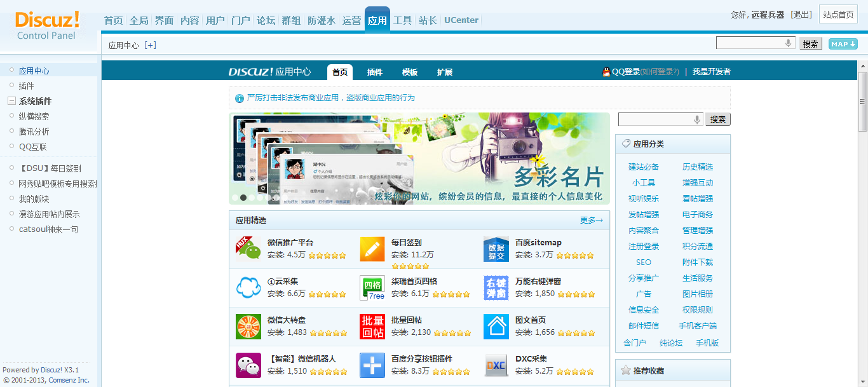Viewport: 868px width, 387px height.
Task: Switch to the 应用 top menu
Action: point(377,20)
